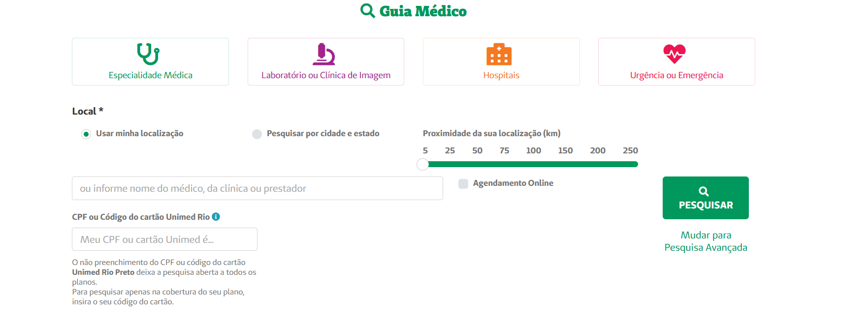
Task: Choose the Hospitais category label
Action: click(x=501, y=75)
